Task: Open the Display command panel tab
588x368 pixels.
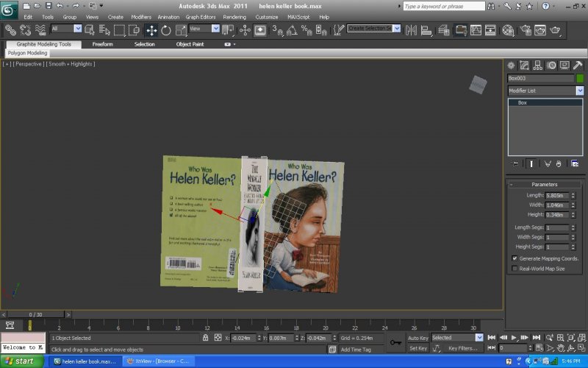Action: click(x=564, y=66)
